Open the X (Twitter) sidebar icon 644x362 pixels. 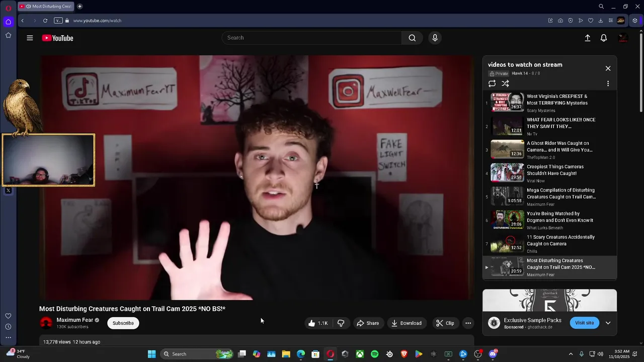pyautogui.click(x=8, y=191)
